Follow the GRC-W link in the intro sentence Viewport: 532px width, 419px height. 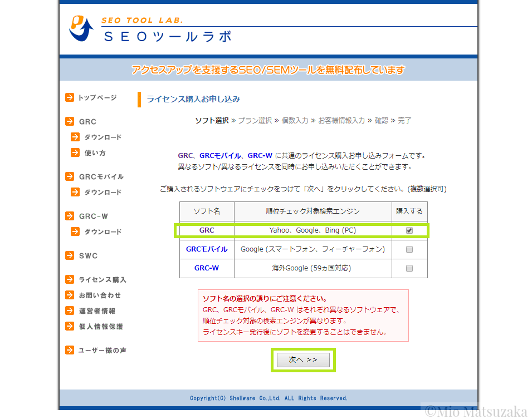[260, 156]
